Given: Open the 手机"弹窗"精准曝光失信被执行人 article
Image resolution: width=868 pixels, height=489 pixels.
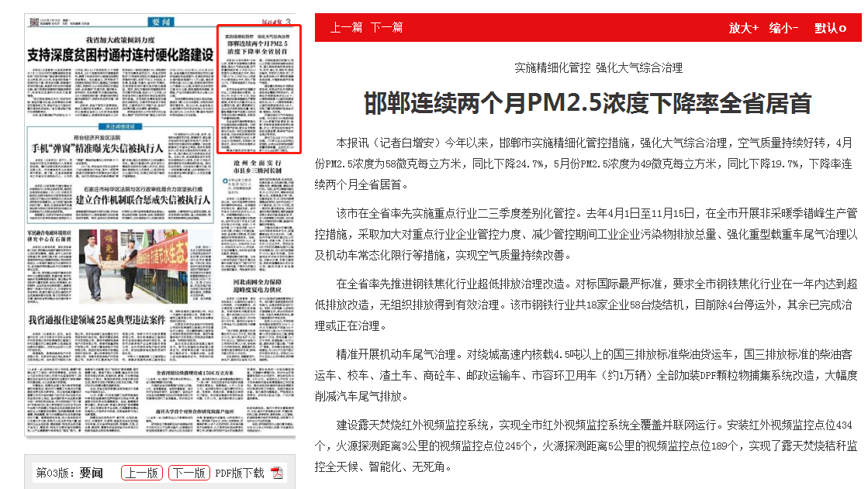Looking at the screenshot, I should pos(116,146).
